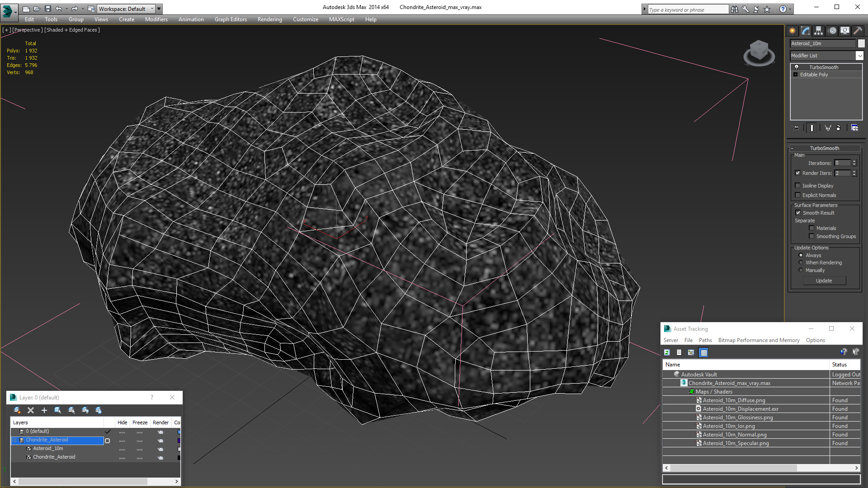
Task: Open the Motion command panel tab
Action: 832,31
